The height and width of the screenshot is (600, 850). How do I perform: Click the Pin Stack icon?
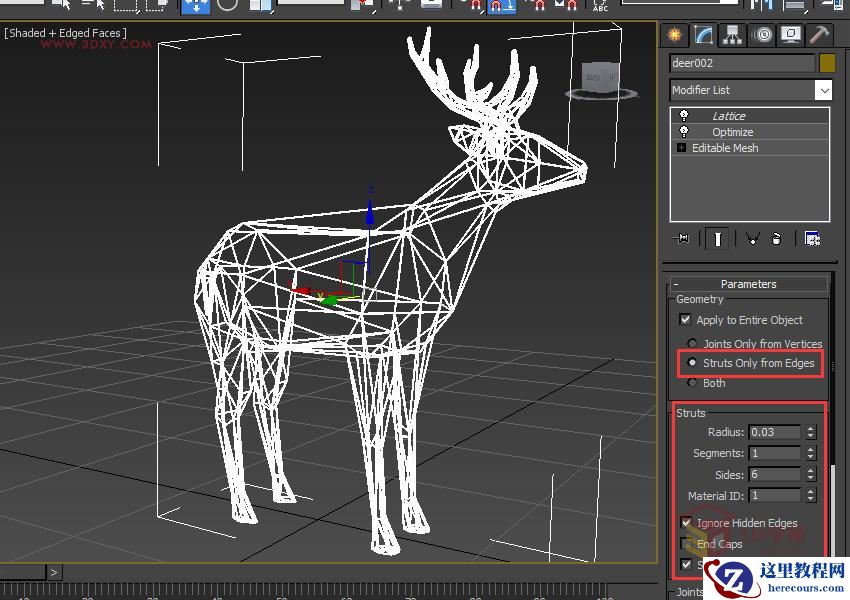[683, 238]
